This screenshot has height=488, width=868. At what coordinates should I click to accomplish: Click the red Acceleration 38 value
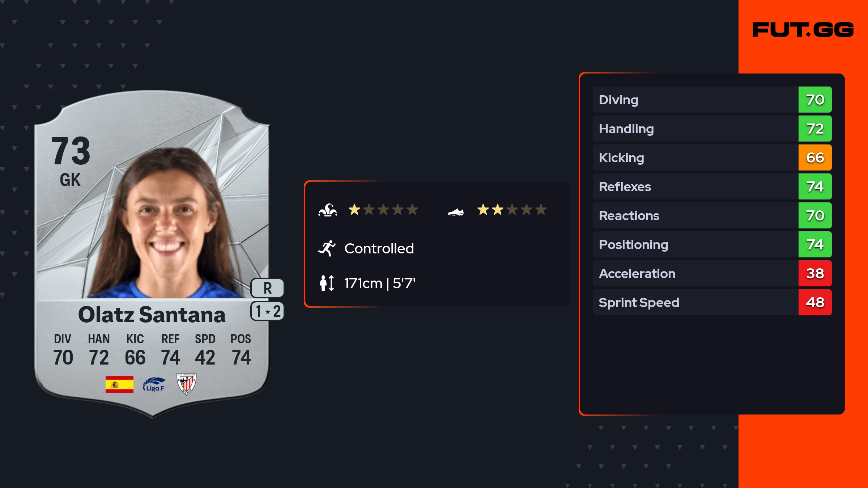click(815, 273)
